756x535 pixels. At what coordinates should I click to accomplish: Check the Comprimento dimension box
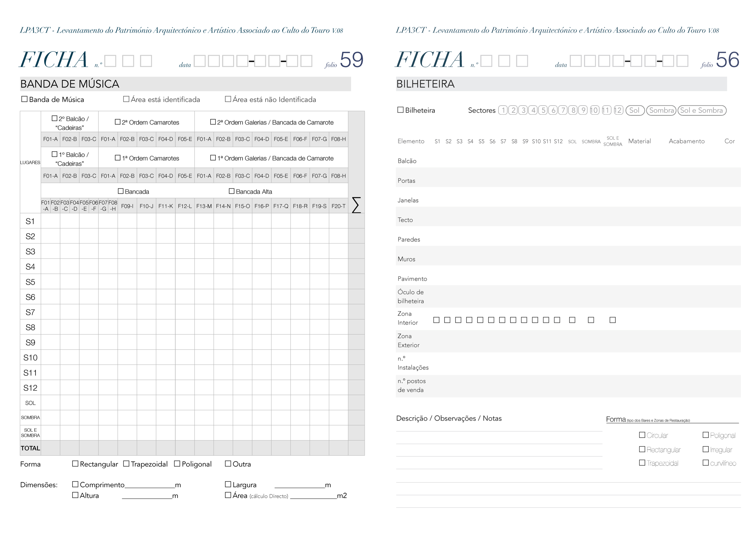point(75,484)
